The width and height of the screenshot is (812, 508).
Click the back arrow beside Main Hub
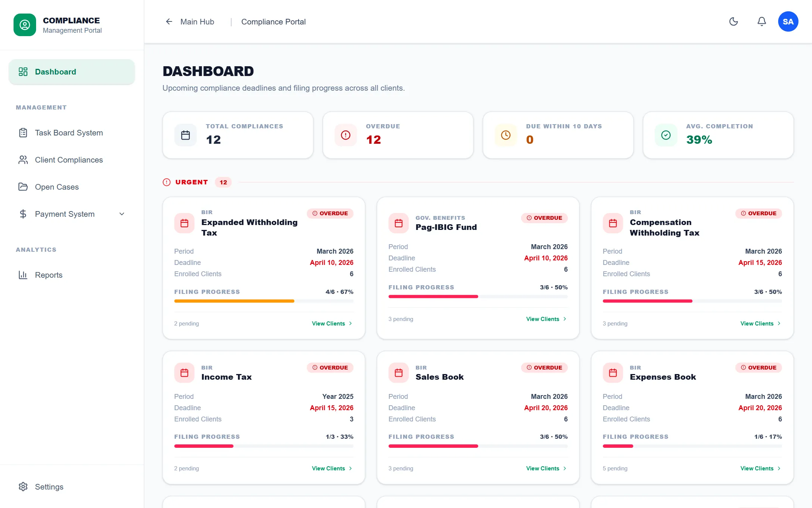[169, 21]
